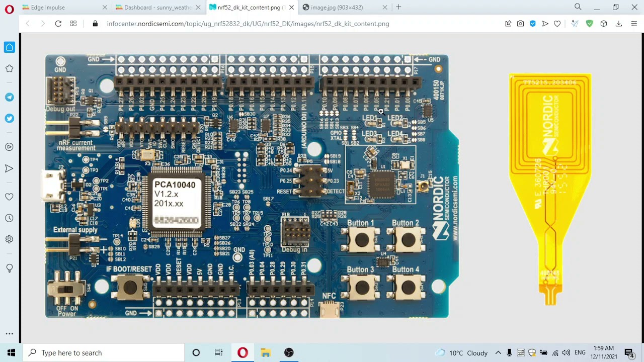Close the image.jpg tab
Image resolution: width=644 pixels, height=362 pixels.
385,8
